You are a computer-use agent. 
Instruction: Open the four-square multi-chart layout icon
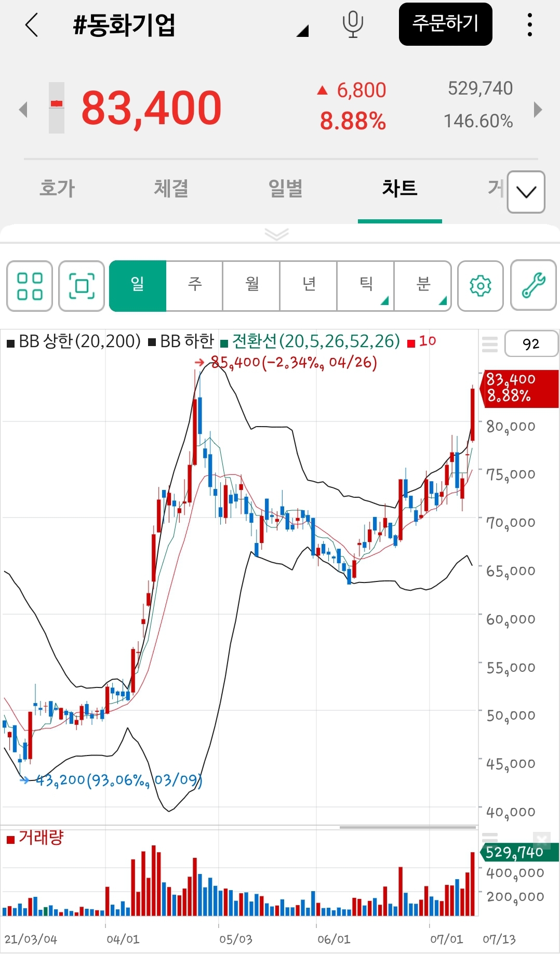coord(30,286)
